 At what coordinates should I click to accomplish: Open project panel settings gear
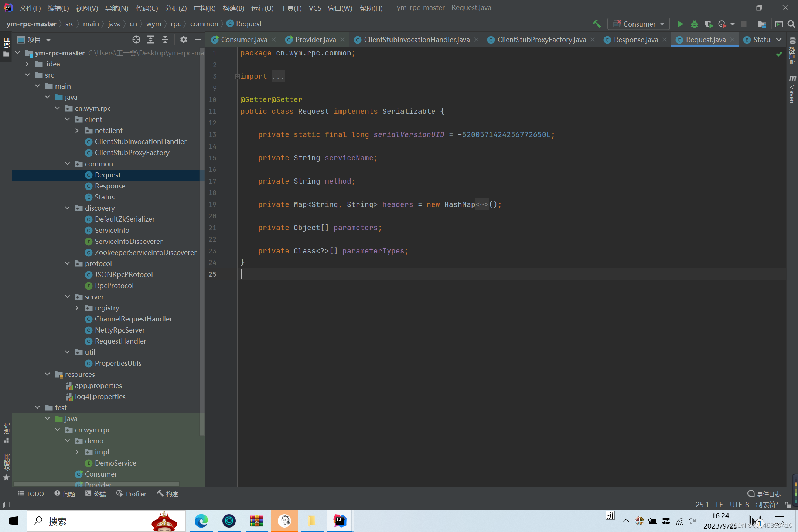[x=184, y=40]
